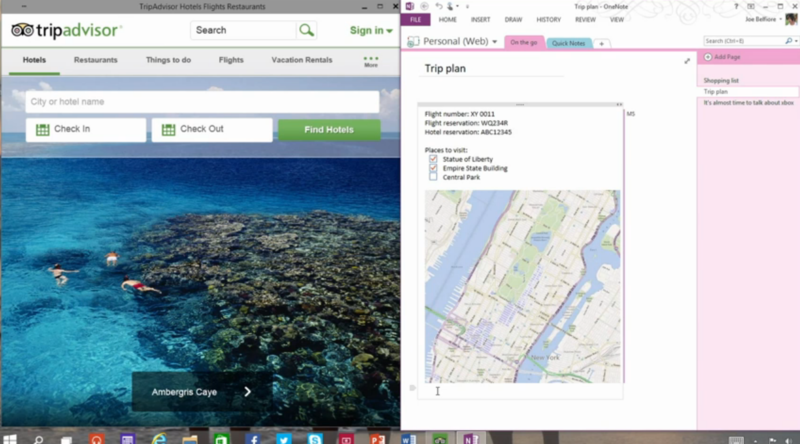
Task: Uncheck the Statue of Liberty checkbox
Action: 433,159
